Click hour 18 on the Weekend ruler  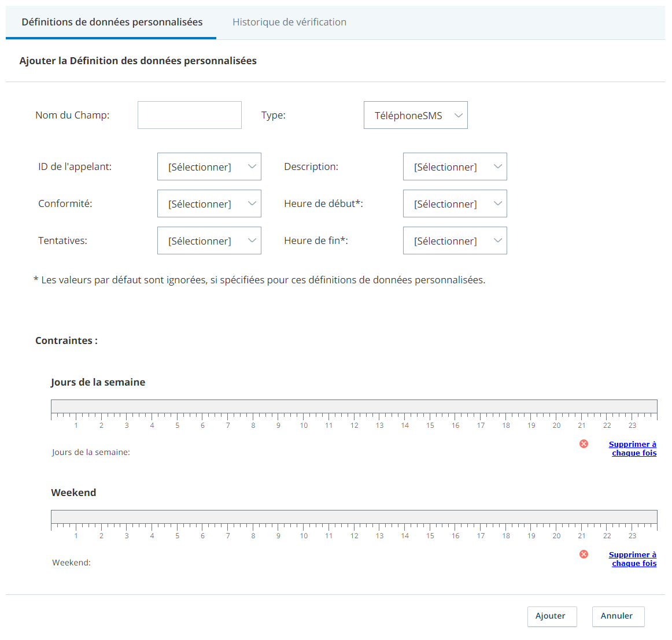[x=505, y=536]
